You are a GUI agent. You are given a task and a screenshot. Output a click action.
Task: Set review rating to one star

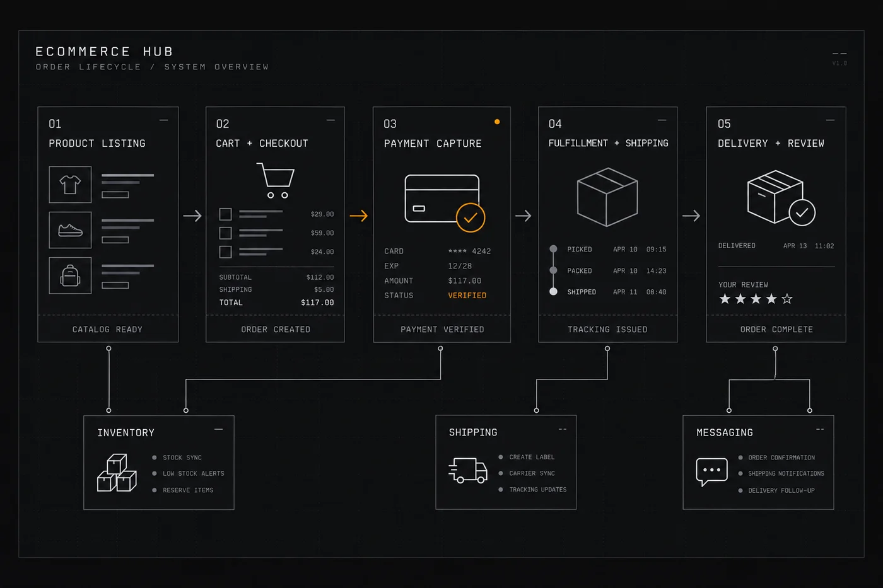(725, 299)
